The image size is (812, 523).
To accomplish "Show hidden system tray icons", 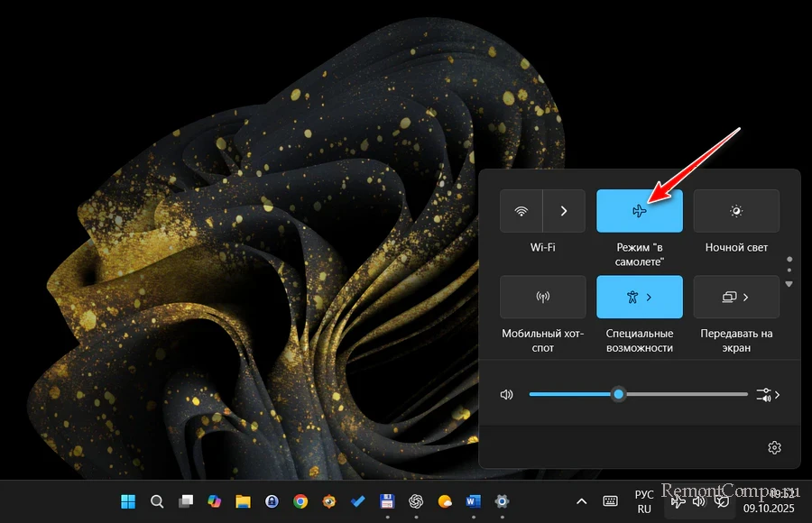I will [580, 501].
